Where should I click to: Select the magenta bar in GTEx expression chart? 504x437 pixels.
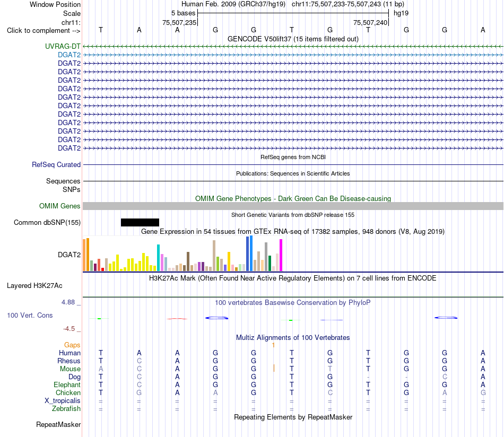(x=281, y=255)
